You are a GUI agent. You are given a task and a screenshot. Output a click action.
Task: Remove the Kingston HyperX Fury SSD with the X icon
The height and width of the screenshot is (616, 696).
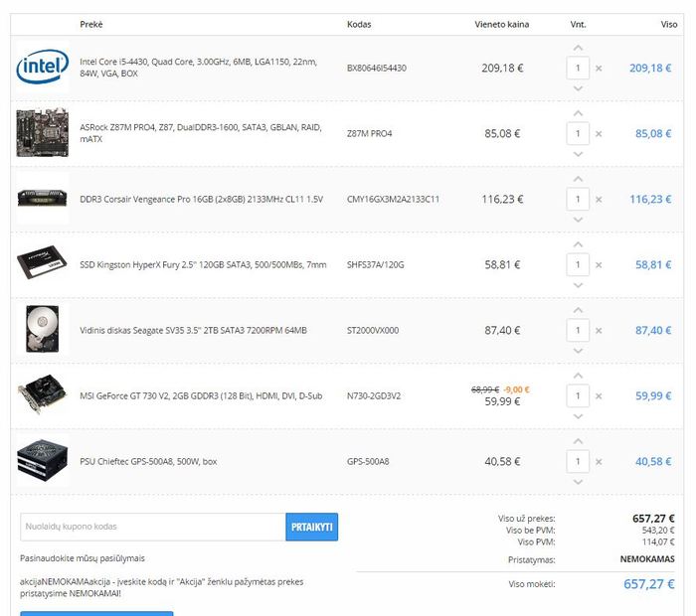click(x=599, y=265)
